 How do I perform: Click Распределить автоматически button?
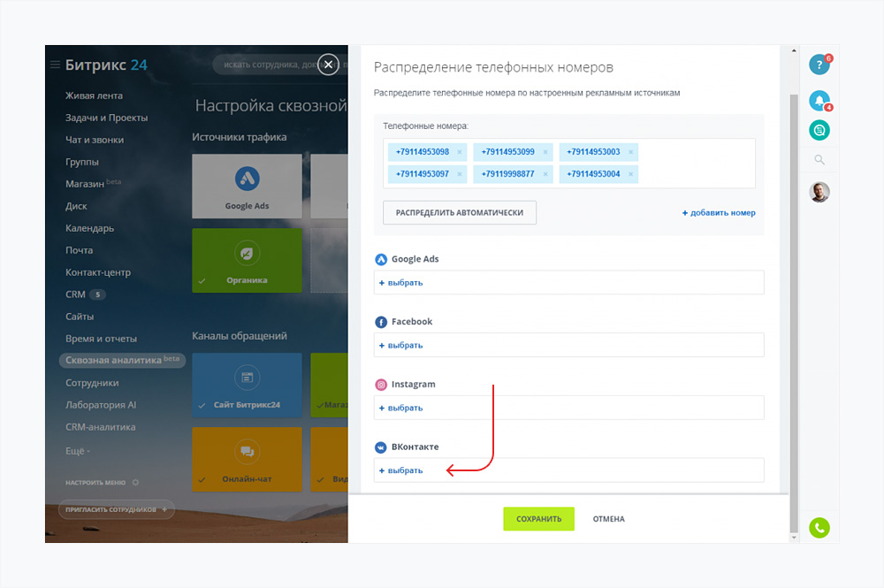point(460,212)
